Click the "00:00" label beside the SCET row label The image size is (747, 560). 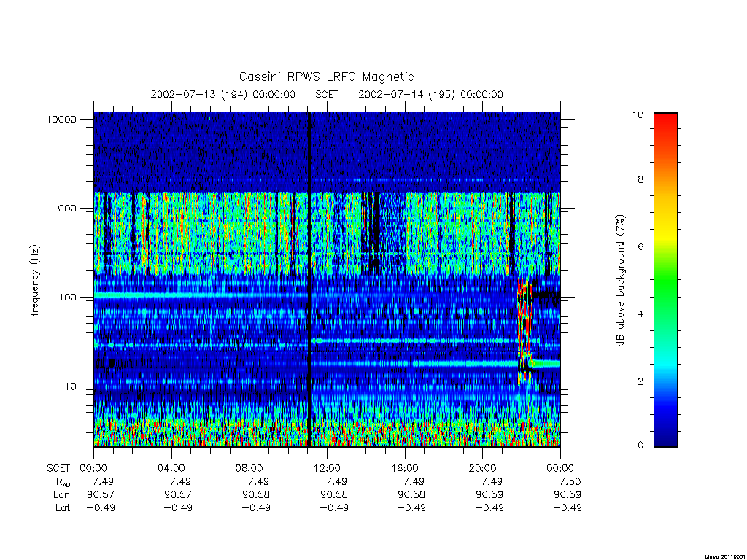coord(93,468)
